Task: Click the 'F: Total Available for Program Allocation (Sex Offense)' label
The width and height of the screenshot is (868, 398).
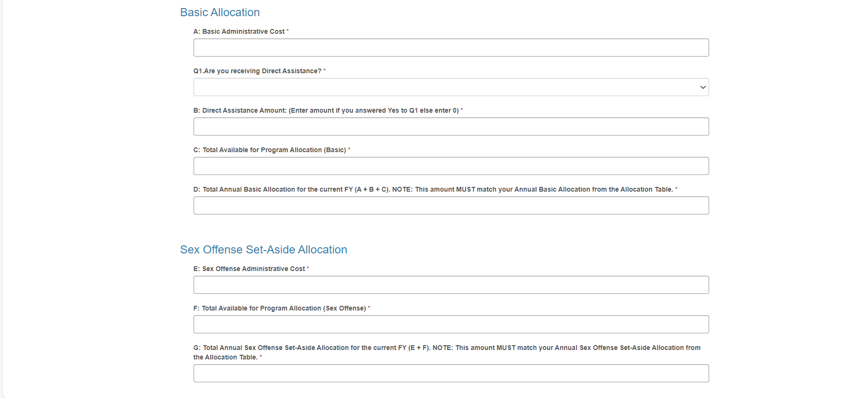Action: [280, 308]
